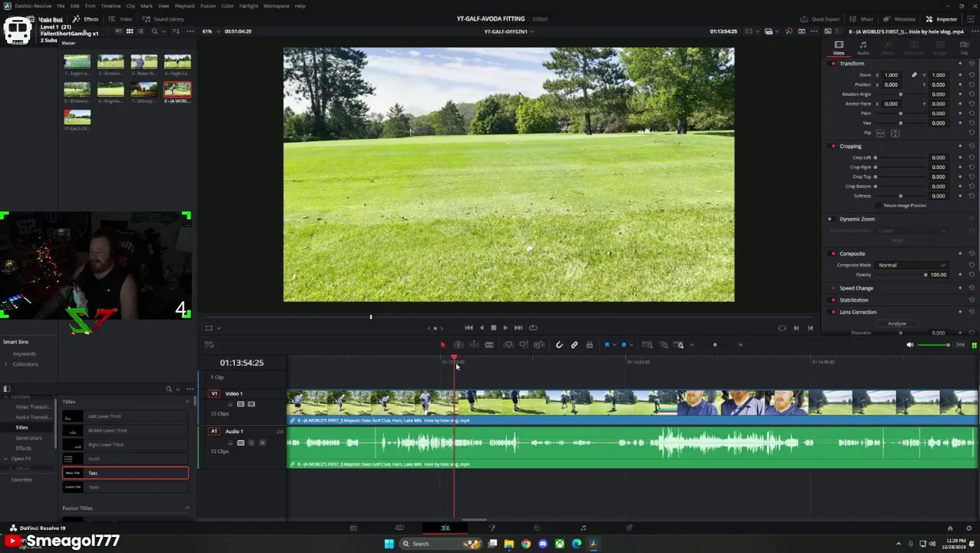This screenshot has width=980, height=553.
Task: Toggle the Stabilization enable dot
Action: pos(833,300)
